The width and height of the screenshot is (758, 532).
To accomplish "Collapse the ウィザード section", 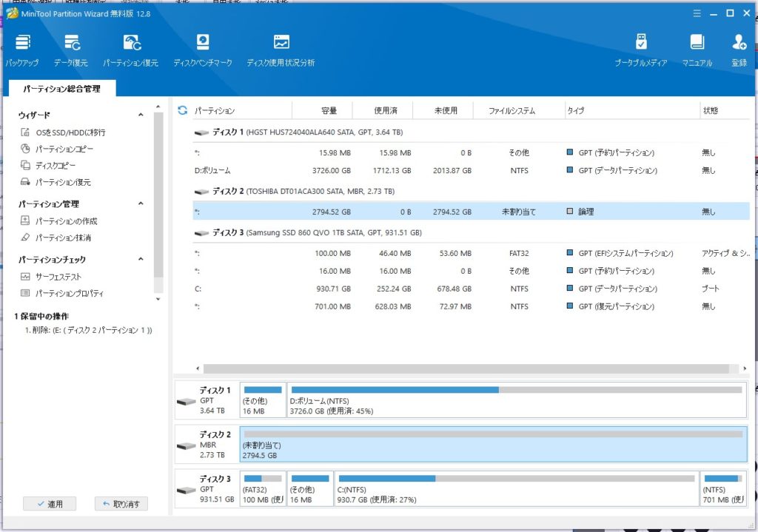I will pyautogui.click(x=140, y=115).
